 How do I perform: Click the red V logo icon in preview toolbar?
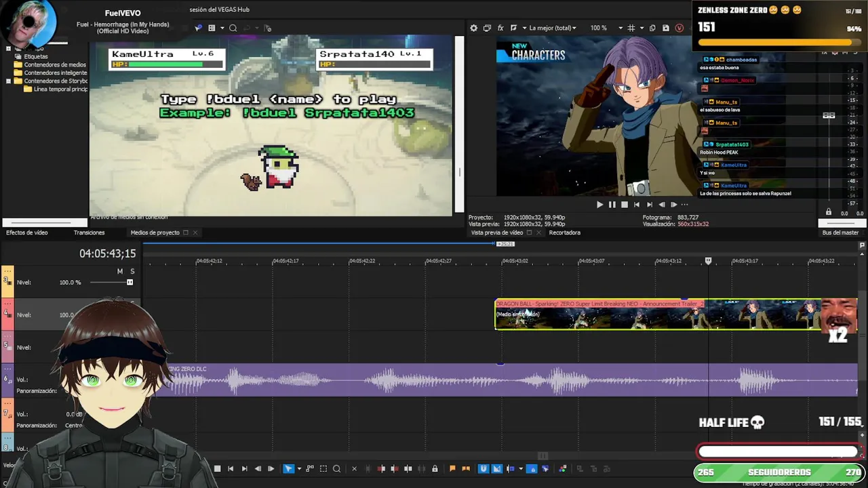679,28
